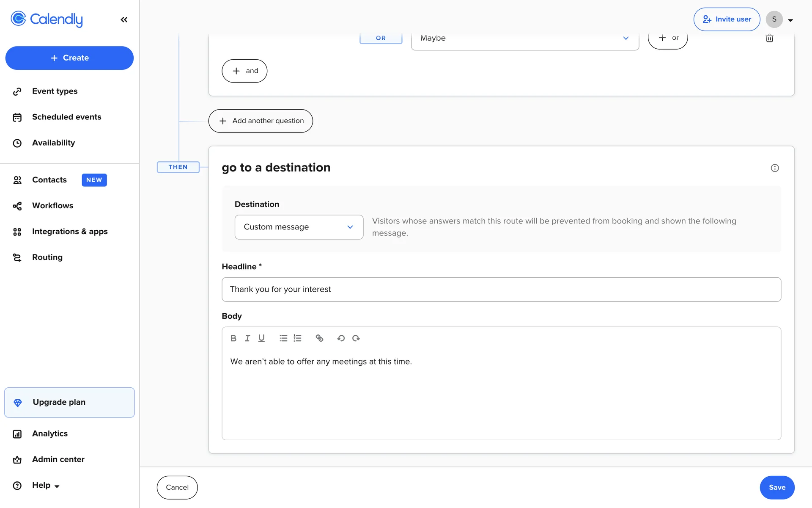
Task: Expand the Help menu
Action: [46, 485]
